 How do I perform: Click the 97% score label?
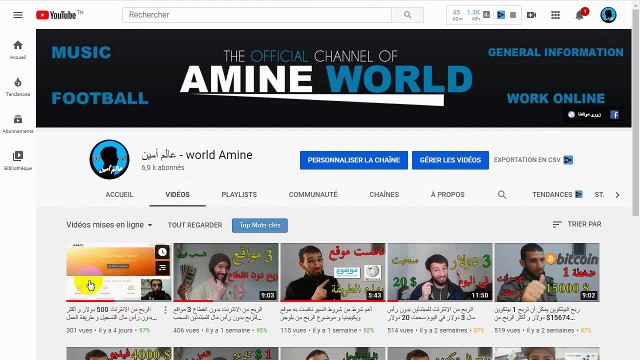coord(144,331)
